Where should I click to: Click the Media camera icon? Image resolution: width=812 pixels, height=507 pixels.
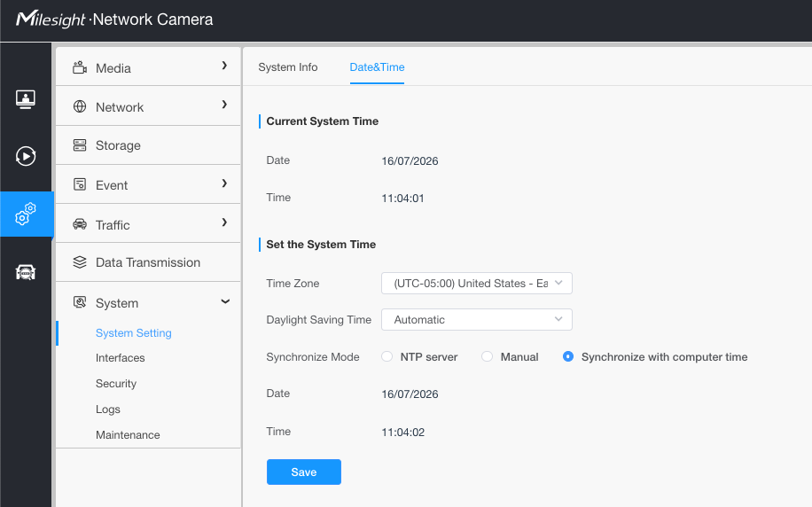(80, 67)
